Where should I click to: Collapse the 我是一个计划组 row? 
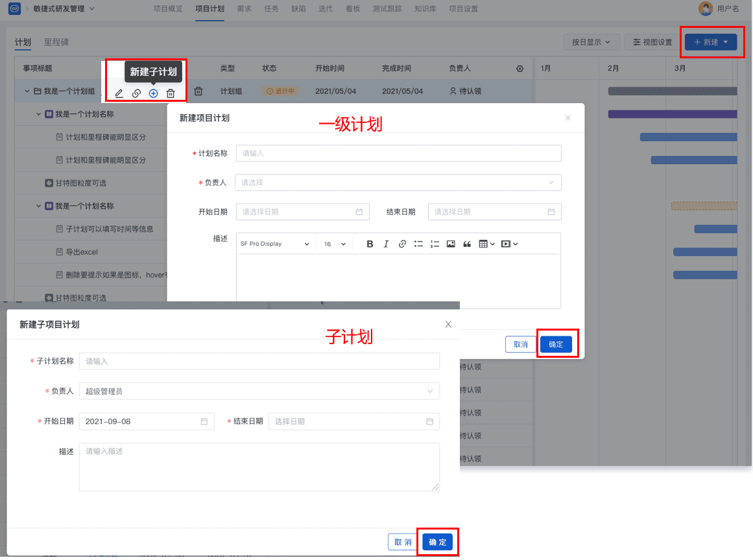[27, 91]
